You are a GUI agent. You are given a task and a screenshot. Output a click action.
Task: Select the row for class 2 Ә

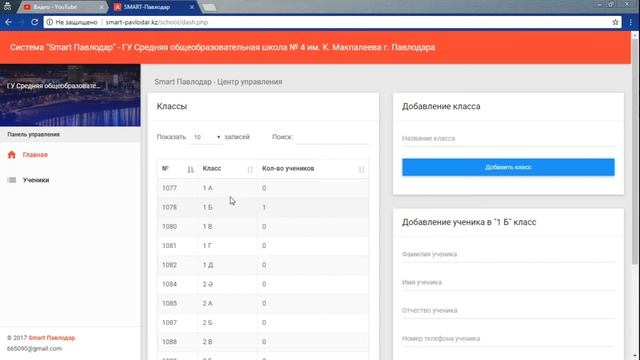(x=263, y=284)
